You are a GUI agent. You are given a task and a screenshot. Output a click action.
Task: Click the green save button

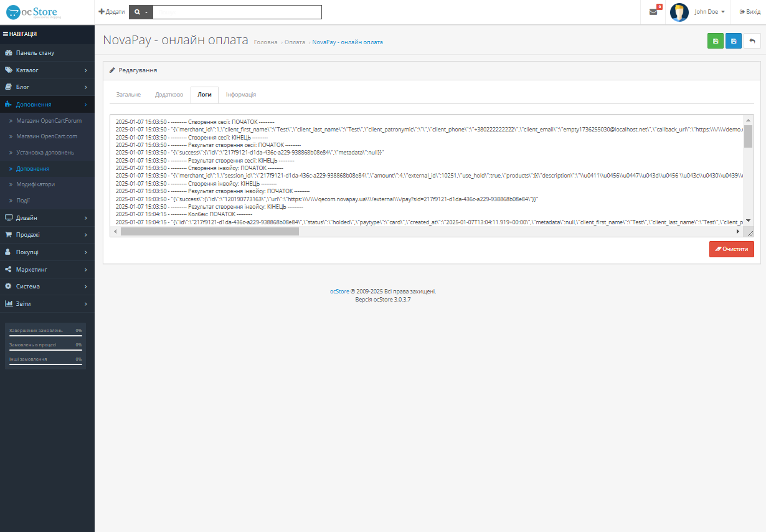click(716, 41)
